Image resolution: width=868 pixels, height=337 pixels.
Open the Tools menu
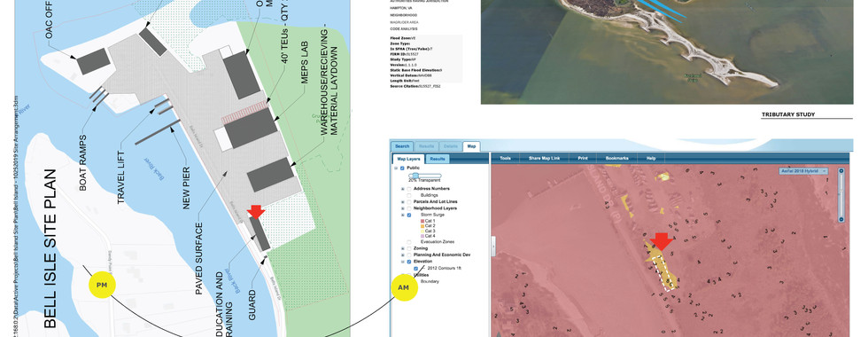(x=506, y=159)
